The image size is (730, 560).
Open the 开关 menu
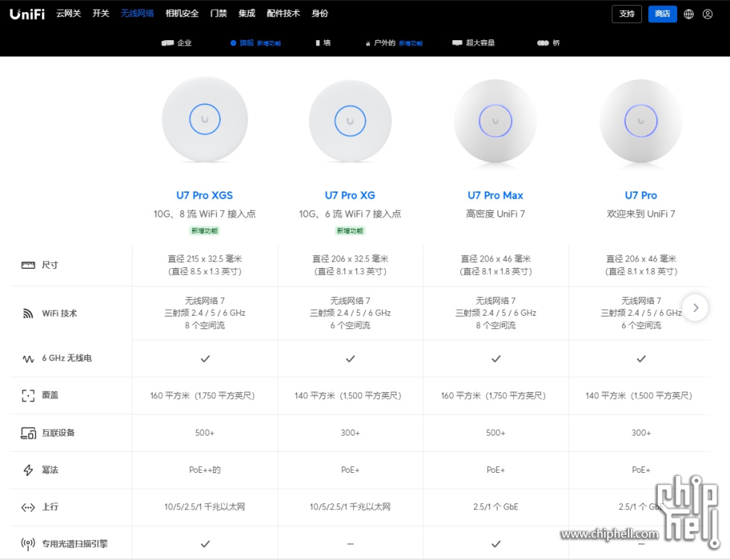[x=101, y=13]
